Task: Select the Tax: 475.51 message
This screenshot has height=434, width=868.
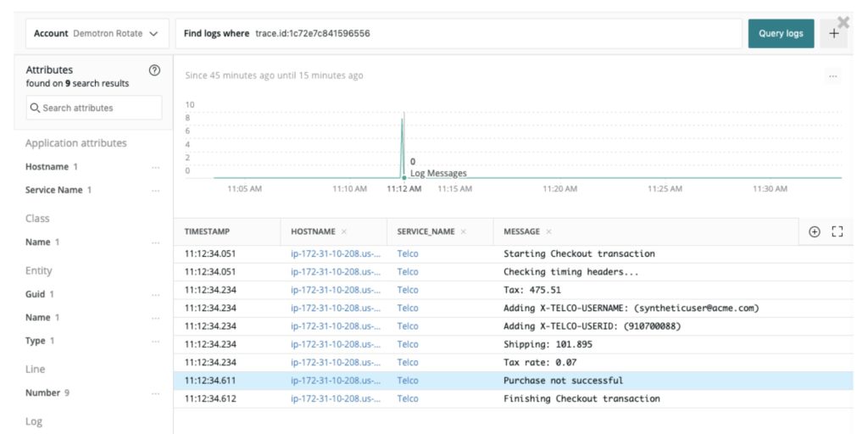Action: point(532,290)
